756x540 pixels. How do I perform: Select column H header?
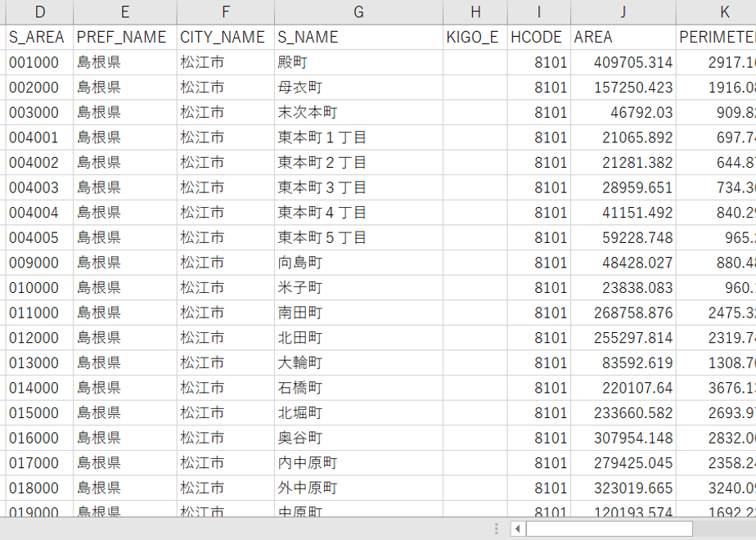[x=475, y=12]
